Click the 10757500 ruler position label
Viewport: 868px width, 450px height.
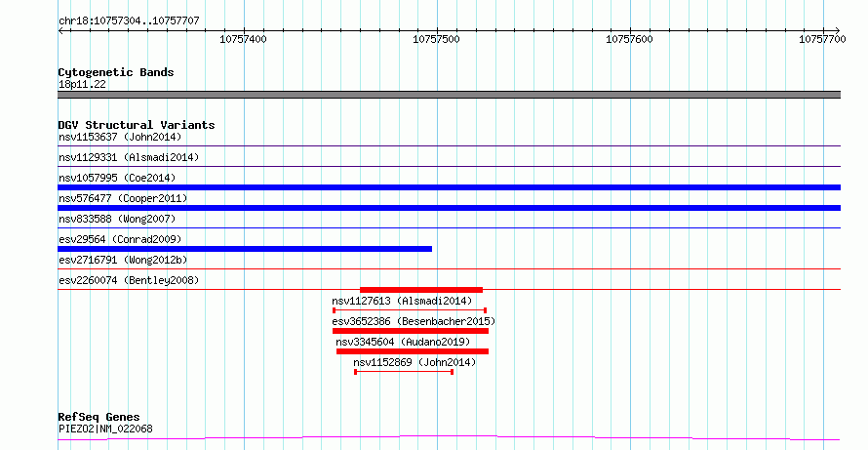click(x=436, y=39)
